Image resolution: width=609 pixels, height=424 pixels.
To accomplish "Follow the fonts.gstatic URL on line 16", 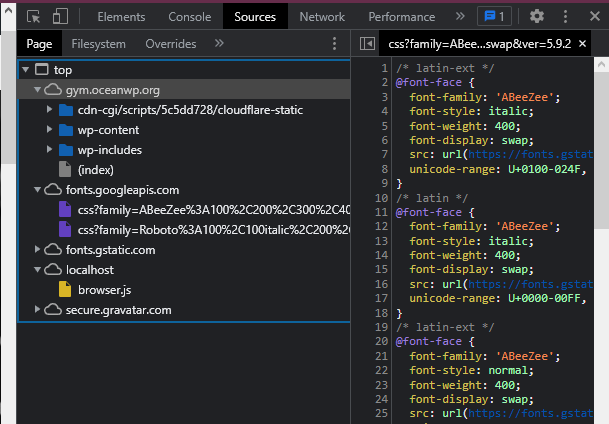I will click(x=530, y=284).
